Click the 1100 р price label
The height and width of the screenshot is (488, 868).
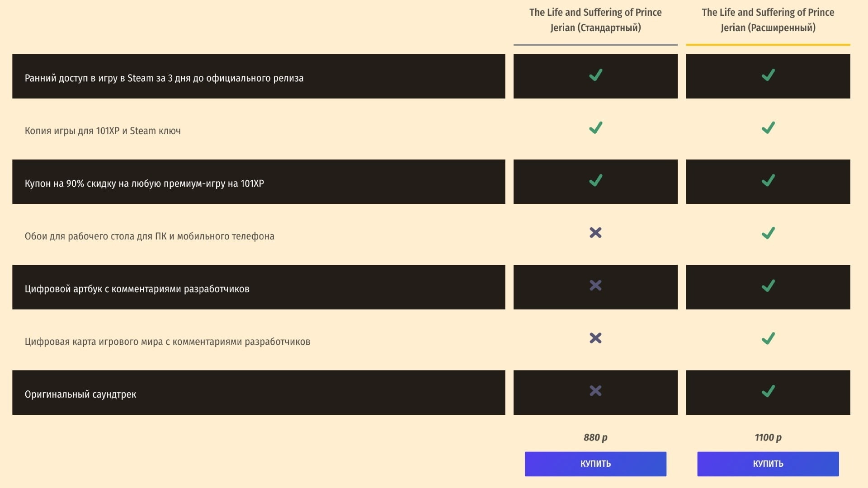(768, 437)
